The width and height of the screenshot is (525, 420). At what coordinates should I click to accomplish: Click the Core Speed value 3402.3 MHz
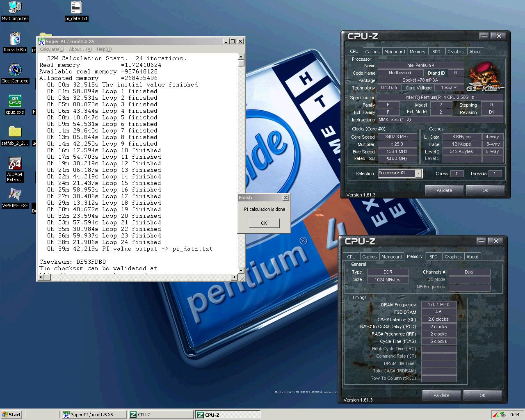[x=397, y=137]
